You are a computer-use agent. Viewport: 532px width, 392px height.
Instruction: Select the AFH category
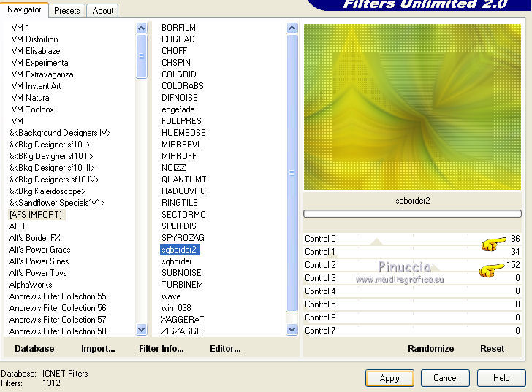(17, 226)
